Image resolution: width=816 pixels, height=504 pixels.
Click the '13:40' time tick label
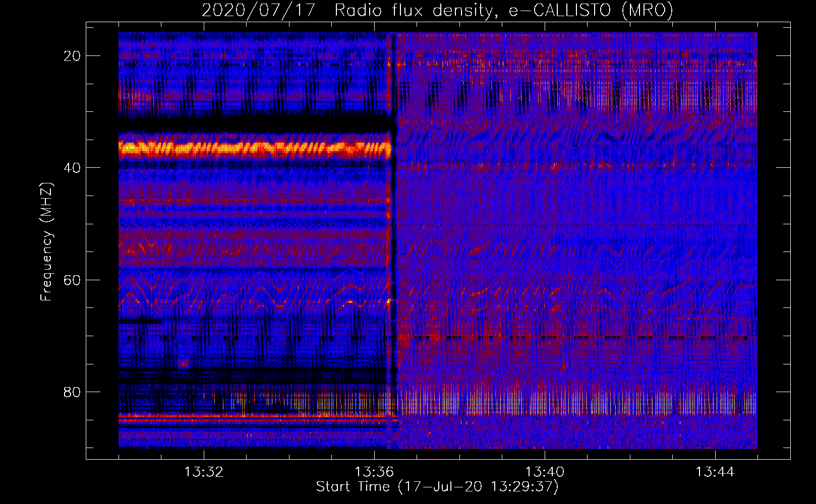point(545,472)
